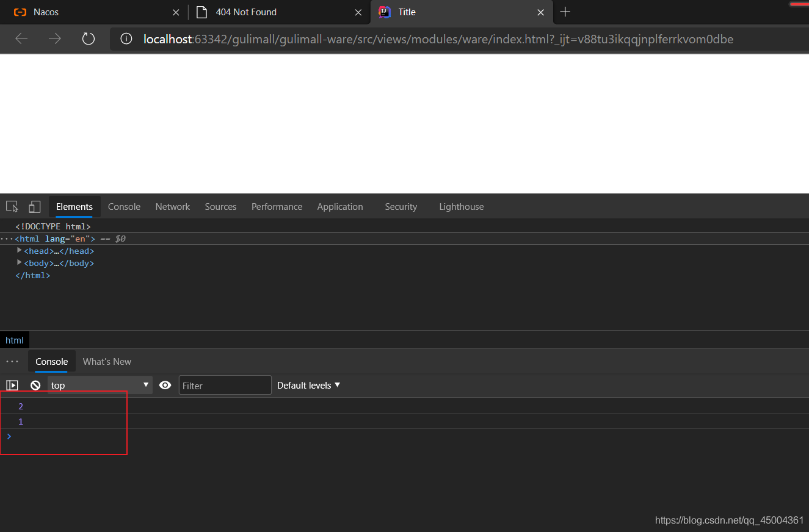Click the console output value 2
Viewport: 809px width, 532px height.
(21, 406)
